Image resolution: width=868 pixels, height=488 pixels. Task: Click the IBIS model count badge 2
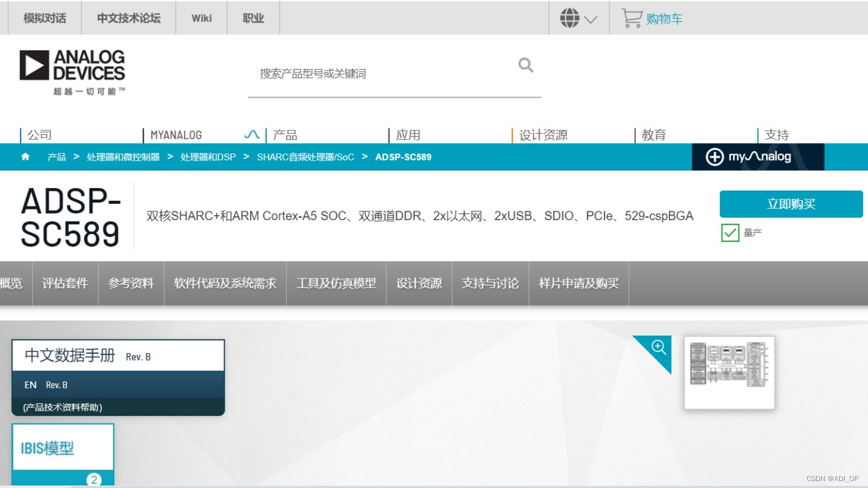(x=94, y=480)
